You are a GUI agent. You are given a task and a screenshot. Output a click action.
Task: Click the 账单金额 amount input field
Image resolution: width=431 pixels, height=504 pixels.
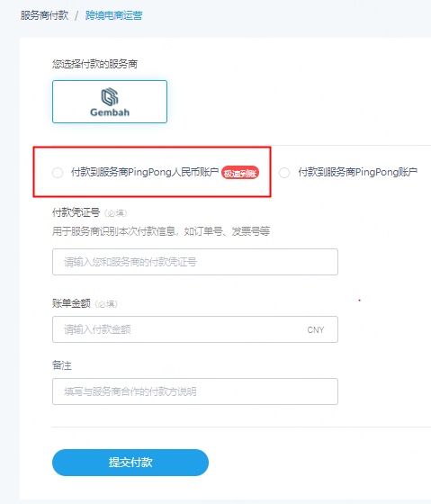tap(195, 329)
